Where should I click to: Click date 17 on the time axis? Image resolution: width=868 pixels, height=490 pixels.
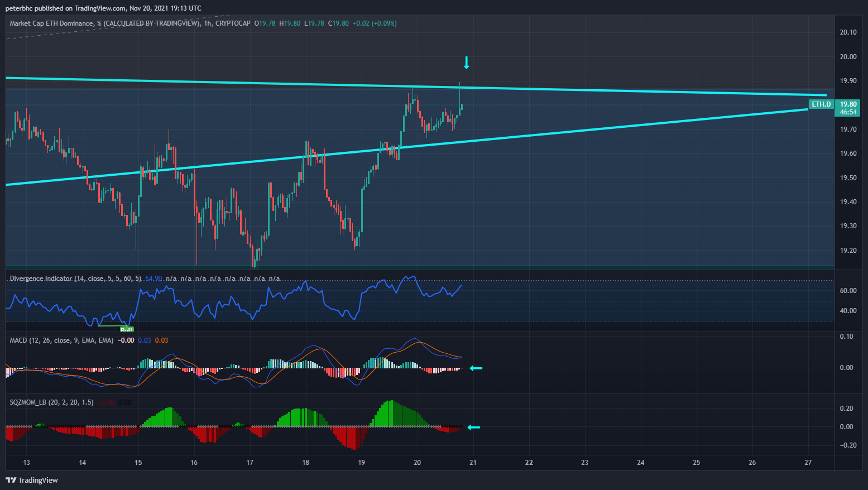coord(250,463)
